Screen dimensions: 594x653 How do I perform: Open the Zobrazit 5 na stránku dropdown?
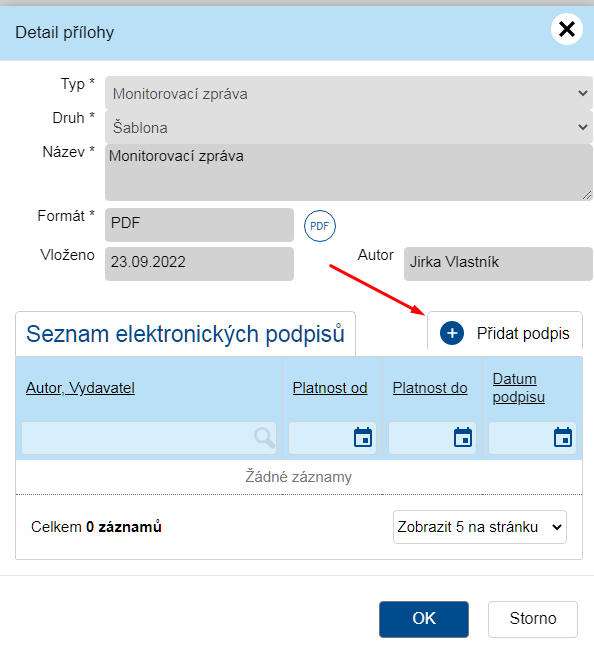tap(480, 527)
